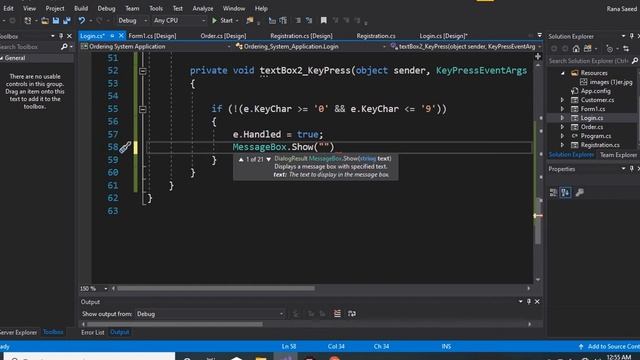Expand the Registration.cs node

(562, 145)
